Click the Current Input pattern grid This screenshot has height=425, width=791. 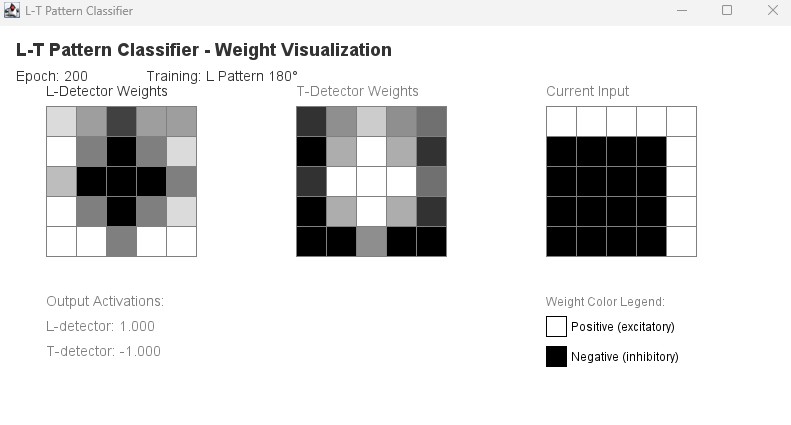621,181
